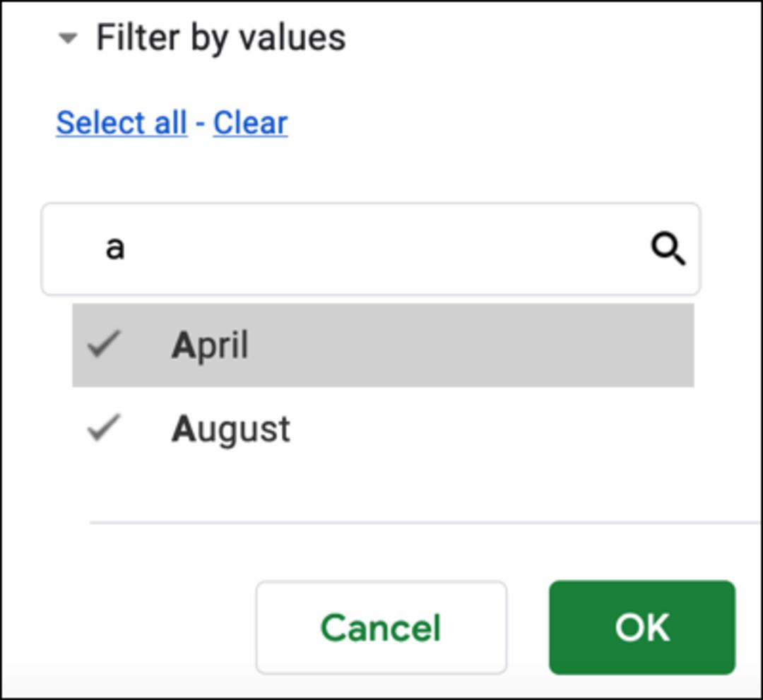763x700 pixels.
Task: Select the August list row
Action: tap(383, 429)
